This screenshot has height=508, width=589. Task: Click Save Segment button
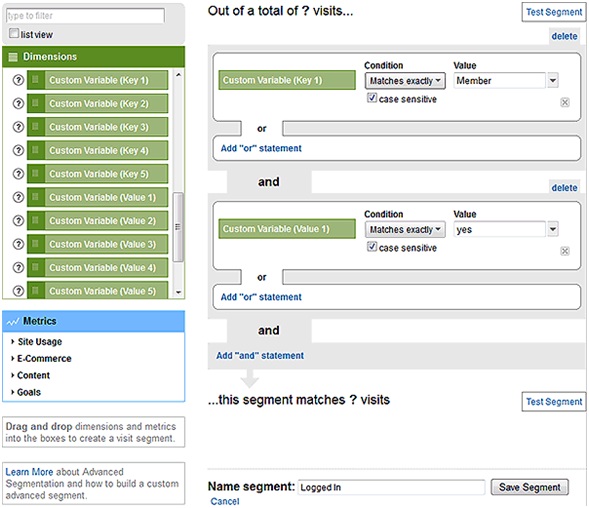pos(530,487)
